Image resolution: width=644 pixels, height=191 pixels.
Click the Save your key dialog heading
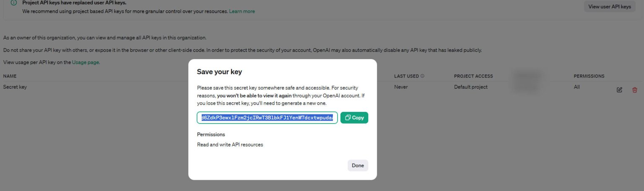pyautogui.click(x=219, y=72)
